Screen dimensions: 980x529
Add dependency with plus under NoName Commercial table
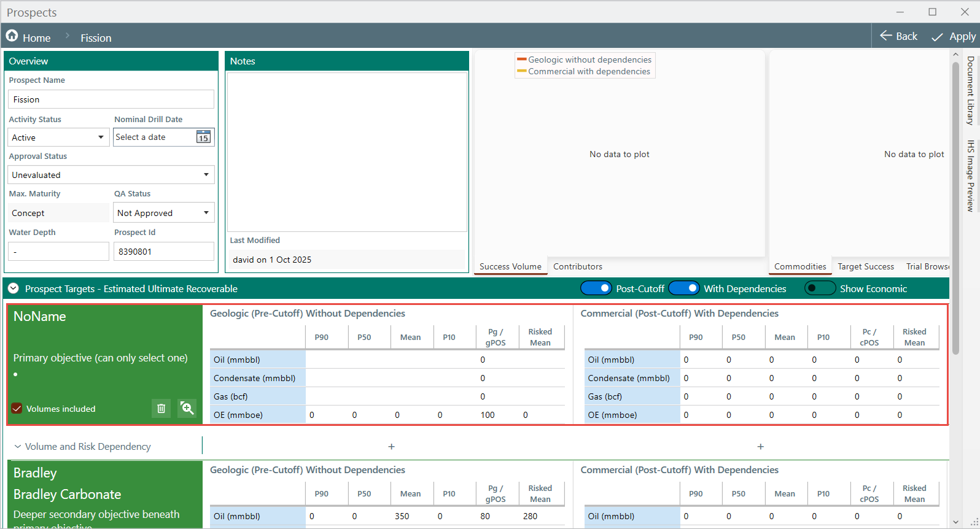tap(760, 447)
